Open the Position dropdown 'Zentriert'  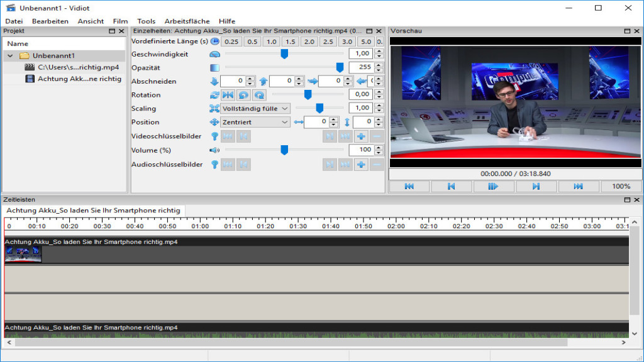[255, 122]
